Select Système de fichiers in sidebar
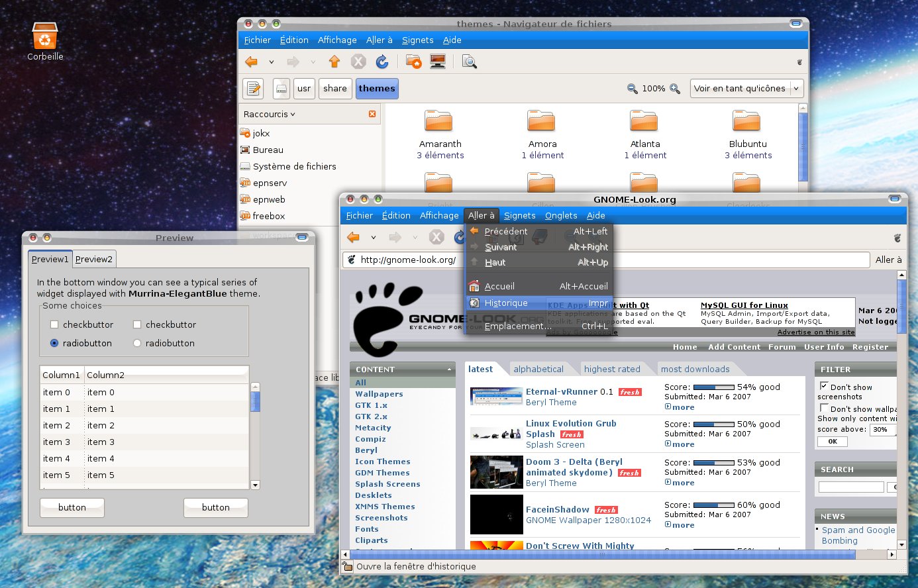Image resolution: width=918 pixels, height=588 pixels. [x=294, y=167]
